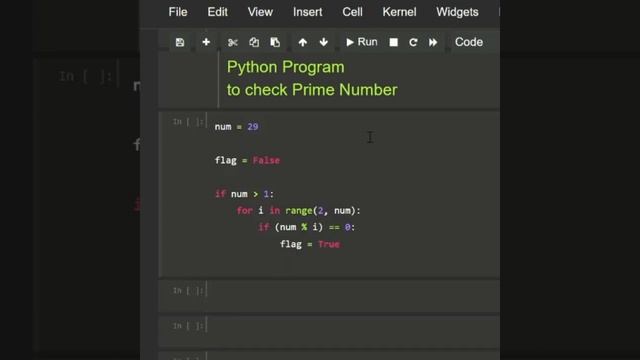Open the Insert menu
This screenshot has height=360, width=640.
coord(307,12)
